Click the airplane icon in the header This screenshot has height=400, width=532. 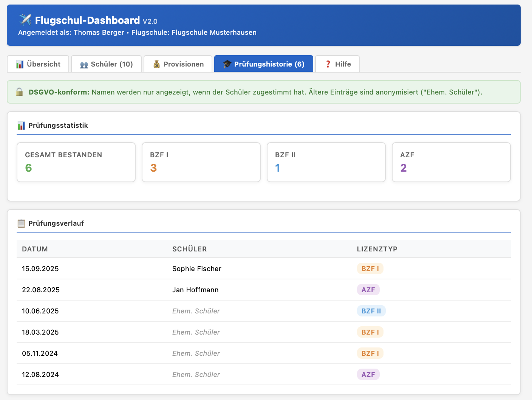pyautogui.click(x=25, y=20)
